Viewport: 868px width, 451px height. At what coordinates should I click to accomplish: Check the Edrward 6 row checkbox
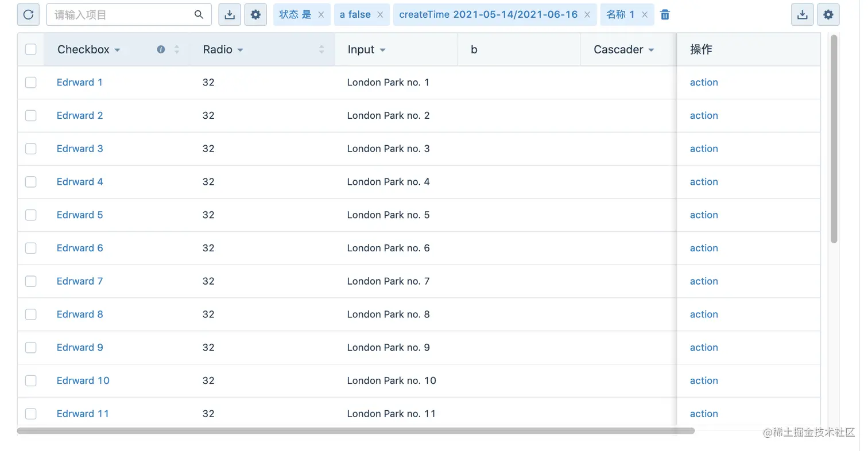(31, 248)
